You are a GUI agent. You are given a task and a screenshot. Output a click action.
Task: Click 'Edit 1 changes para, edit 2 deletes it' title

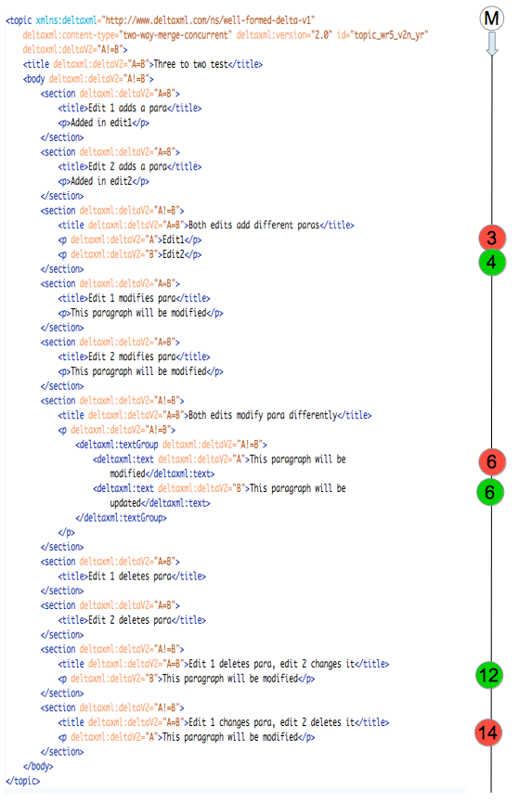pyautogui.click(x=271, y=722)
